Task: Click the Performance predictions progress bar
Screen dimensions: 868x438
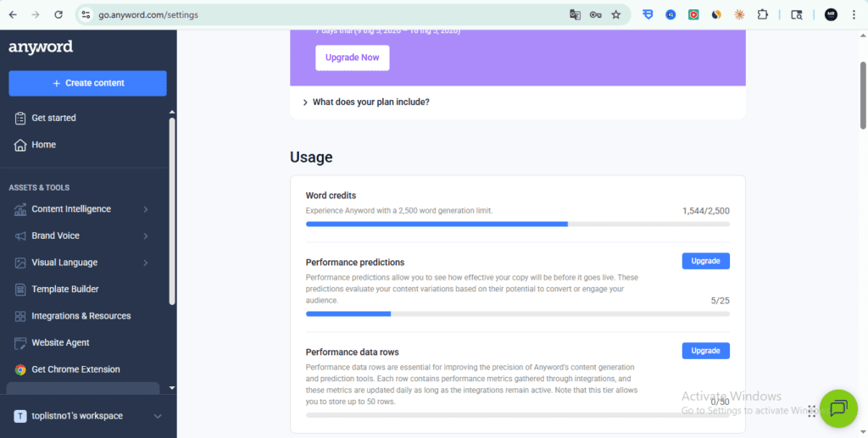Action: 518,313
